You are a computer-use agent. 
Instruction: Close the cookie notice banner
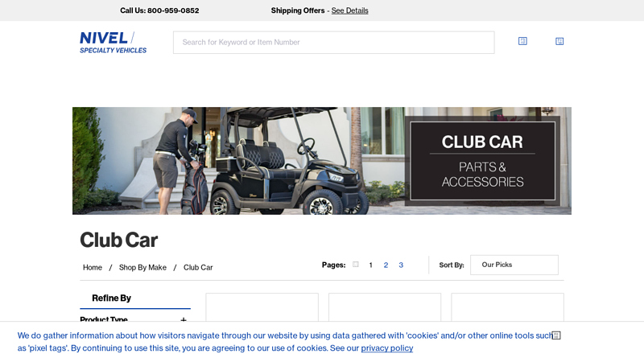coord(556,335)
